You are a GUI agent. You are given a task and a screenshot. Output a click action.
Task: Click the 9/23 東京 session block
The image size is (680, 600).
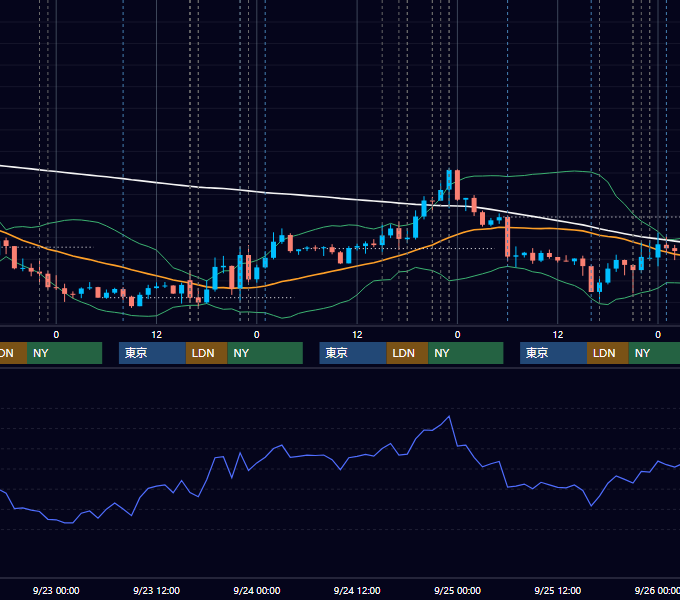153,353
